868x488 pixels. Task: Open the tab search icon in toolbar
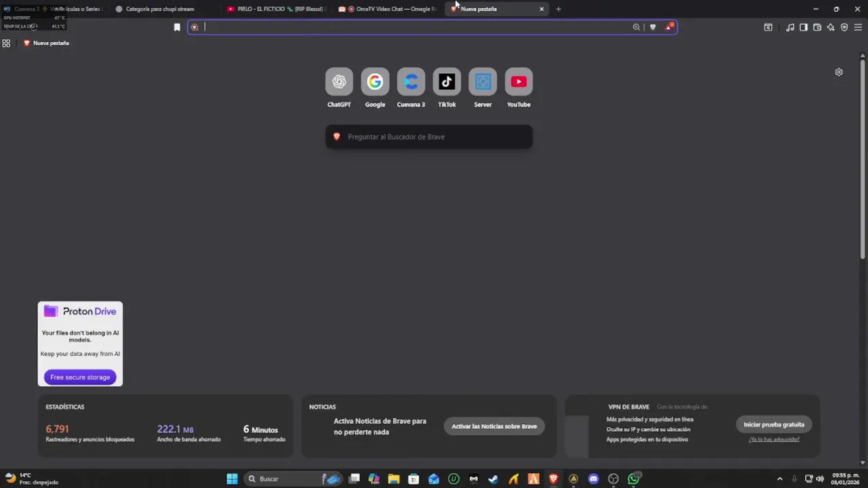768,27
